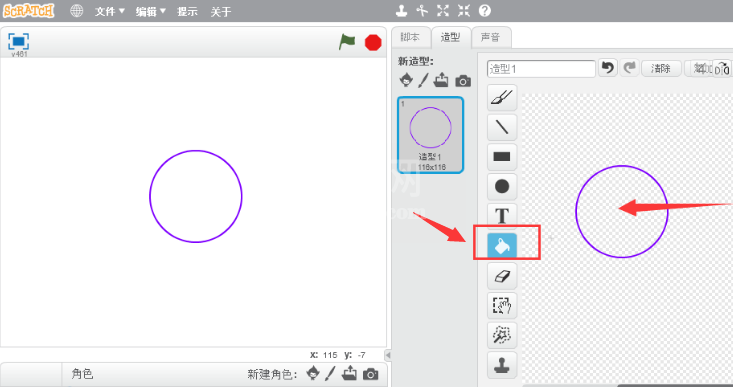Screen dimensions: 733x387
Task: Open the 文件 menu
Action: (x=110, y=11)
